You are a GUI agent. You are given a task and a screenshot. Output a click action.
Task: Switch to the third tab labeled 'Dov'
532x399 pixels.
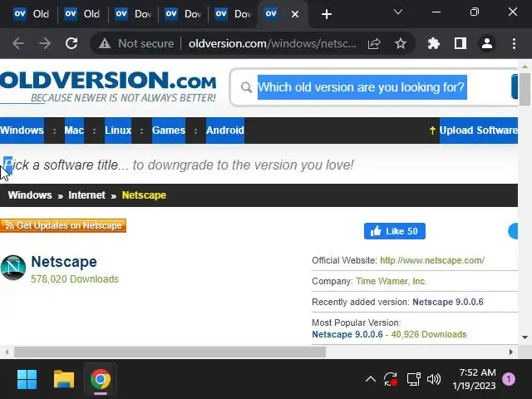click(133, 14)
